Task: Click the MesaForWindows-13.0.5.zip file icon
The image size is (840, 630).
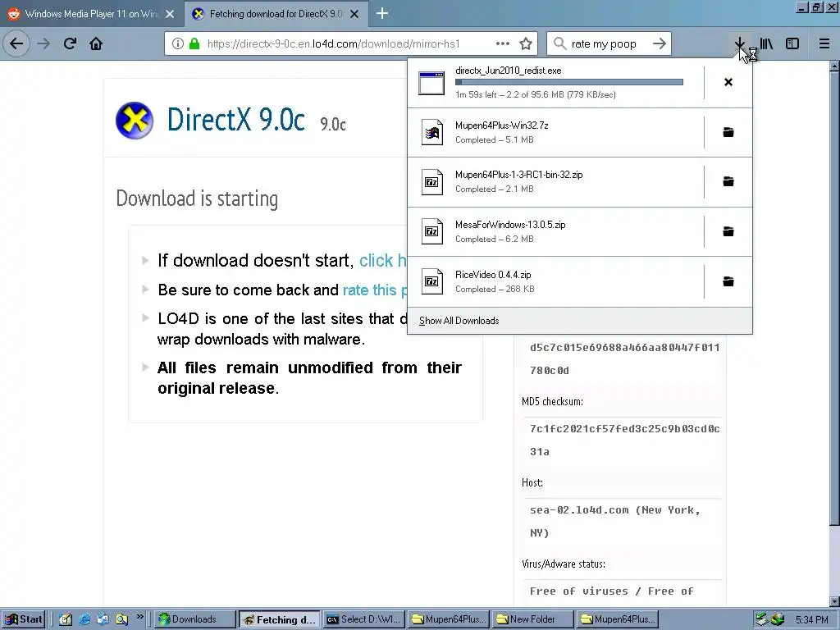Action: (431, 231)
